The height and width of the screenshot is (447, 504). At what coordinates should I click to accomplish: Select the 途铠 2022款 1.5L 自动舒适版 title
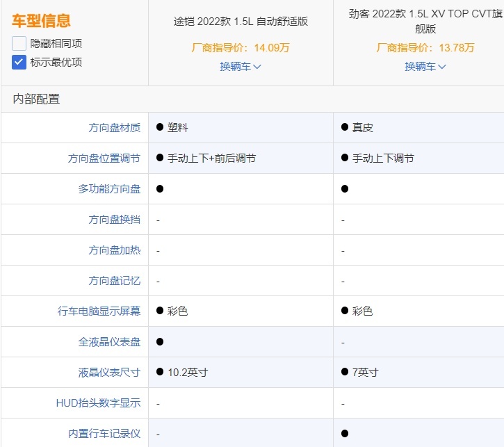[x=241, y=22]
